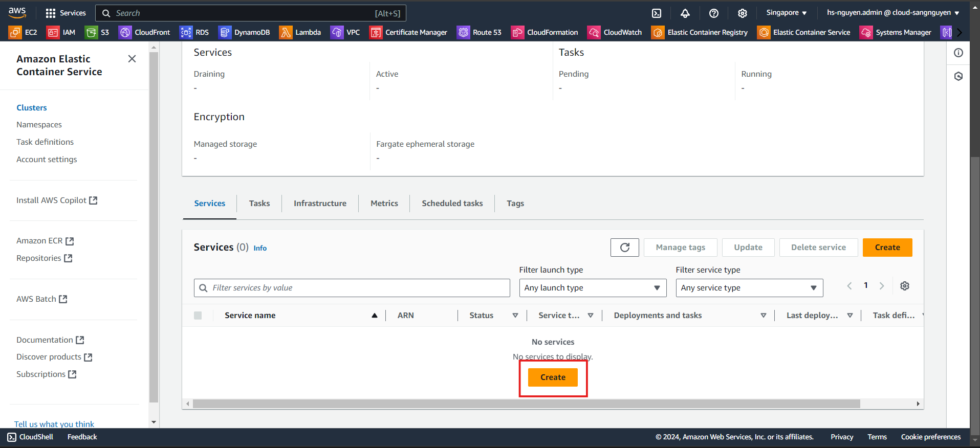Open CloudWatch shortcut
980x448 pixels.
point(615,32)
